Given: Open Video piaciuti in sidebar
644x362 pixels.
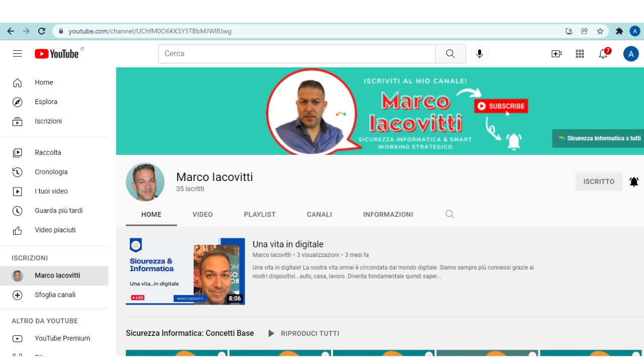Looking at the screenshot, I should (x=54, y=230).
